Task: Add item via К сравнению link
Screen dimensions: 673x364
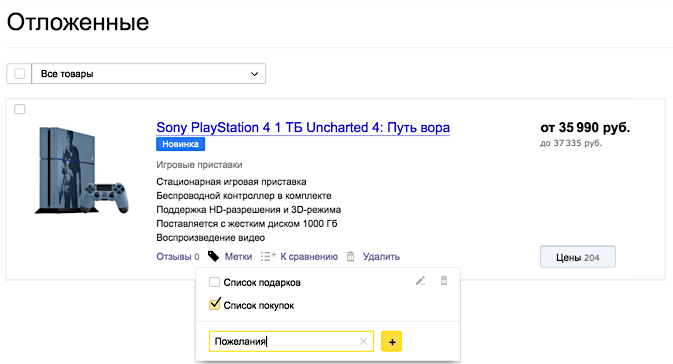Action: click(x=309, y=257)
